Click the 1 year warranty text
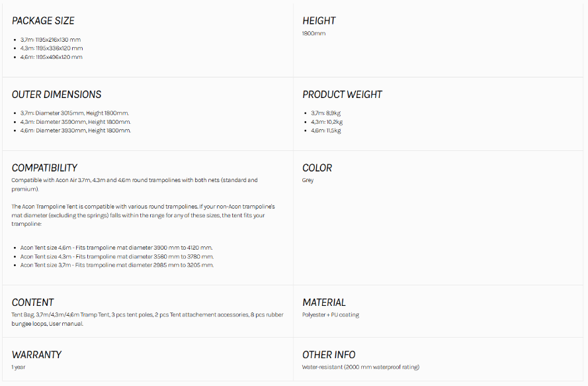The image size is (588, 386). click(19, 367)
